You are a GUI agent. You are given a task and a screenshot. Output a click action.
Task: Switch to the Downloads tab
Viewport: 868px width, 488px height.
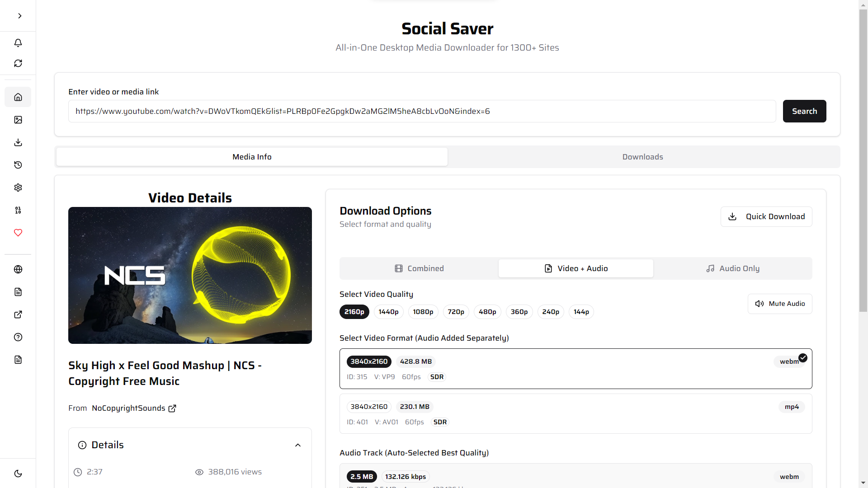642,156
